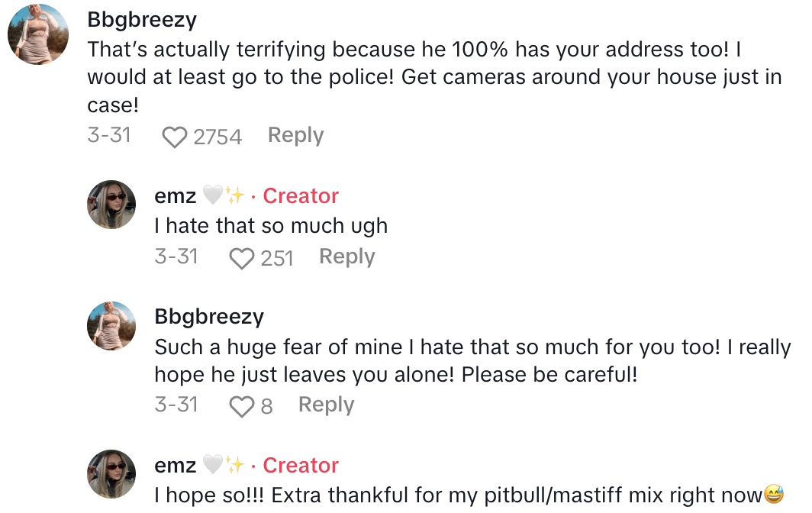Like the reply that has 8 likes
Viewport: 812px width, 513px height.
pos(242,407)
